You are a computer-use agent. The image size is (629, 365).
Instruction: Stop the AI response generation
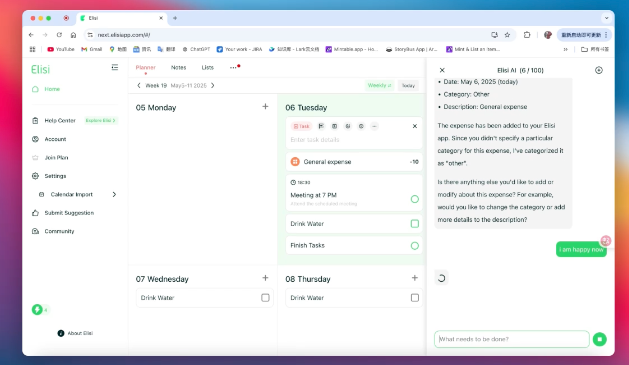(600, 339)
